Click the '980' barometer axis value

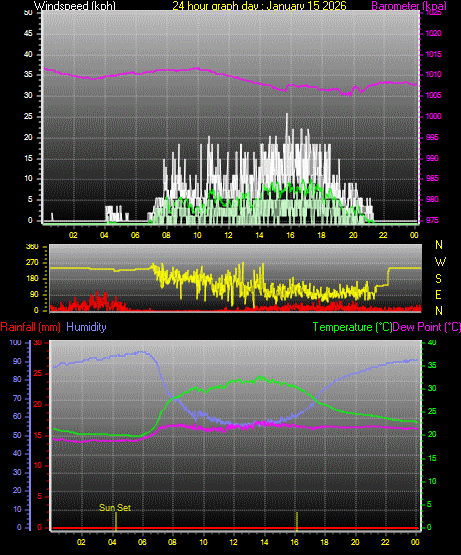(432, 199)
